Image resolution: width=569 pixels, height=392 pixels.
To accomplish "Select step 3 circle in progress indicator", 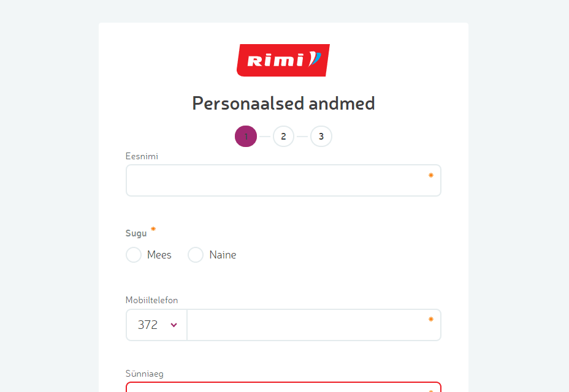I will pyautogui.click(x=321, y=136).
